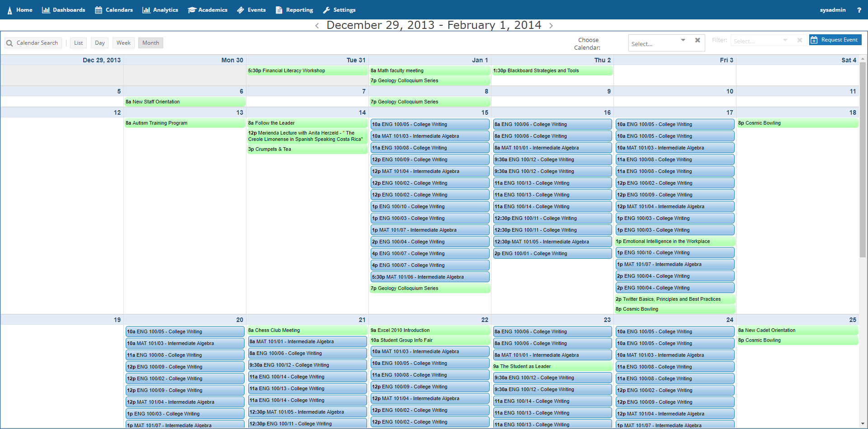This screenshot has height=429, width=868.
Task: Open The Student as Leader event
Action: [552, 366]
